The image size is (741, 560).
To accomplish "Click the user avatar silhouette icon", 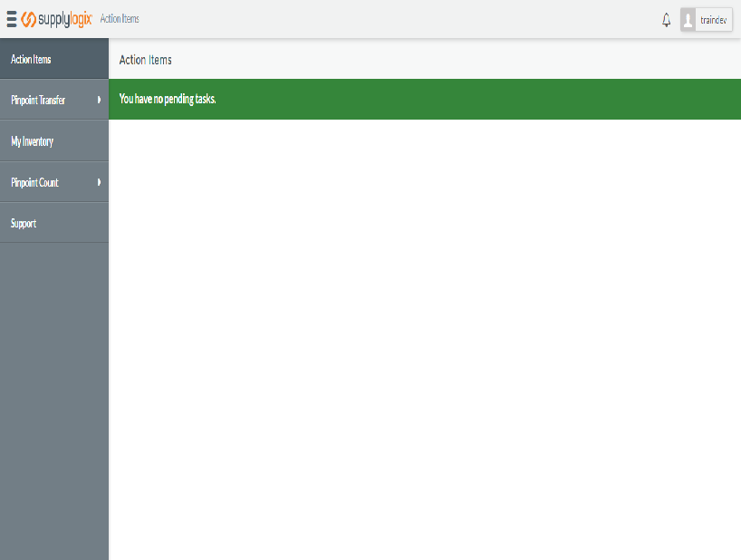I will tap(688, 20).
